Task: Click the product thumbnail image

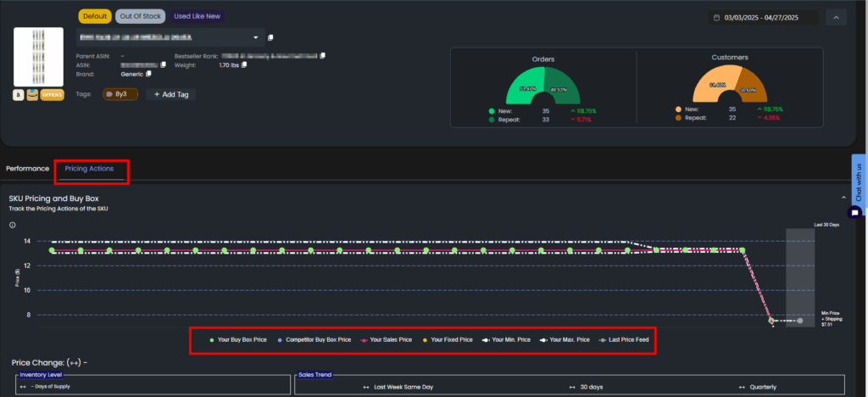Action: [x=38, y=57]
